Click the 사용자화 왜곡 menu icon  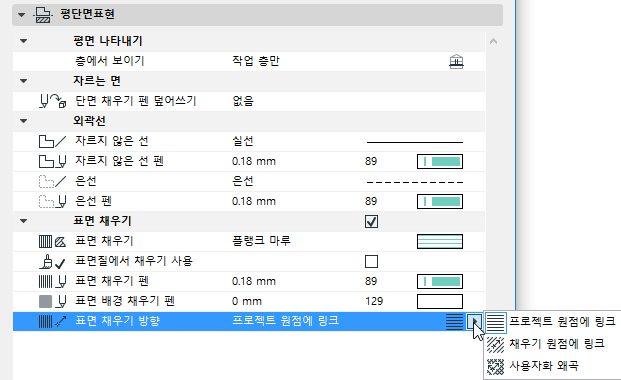click(x=495, y=366)
